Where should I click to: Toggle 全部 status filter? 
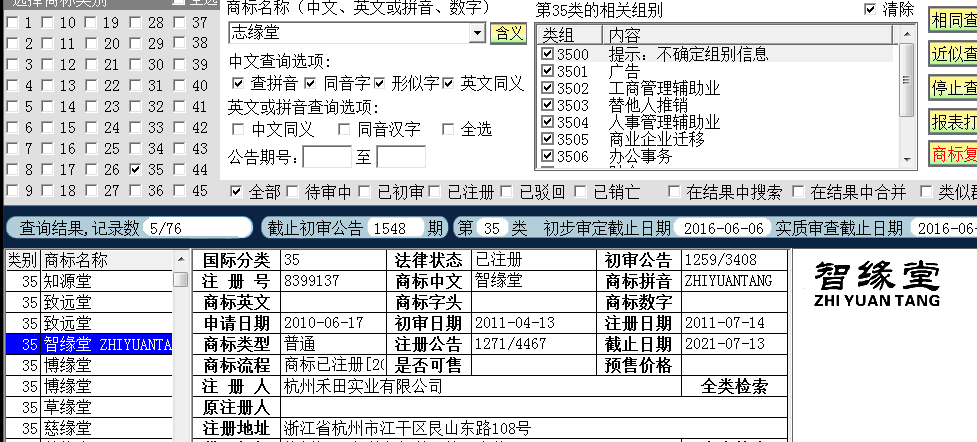coord(236,191)
